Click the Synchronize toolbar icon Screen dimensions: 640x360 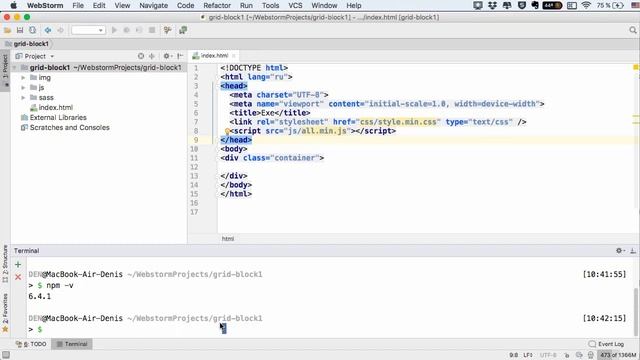click(x=32, y=30)
